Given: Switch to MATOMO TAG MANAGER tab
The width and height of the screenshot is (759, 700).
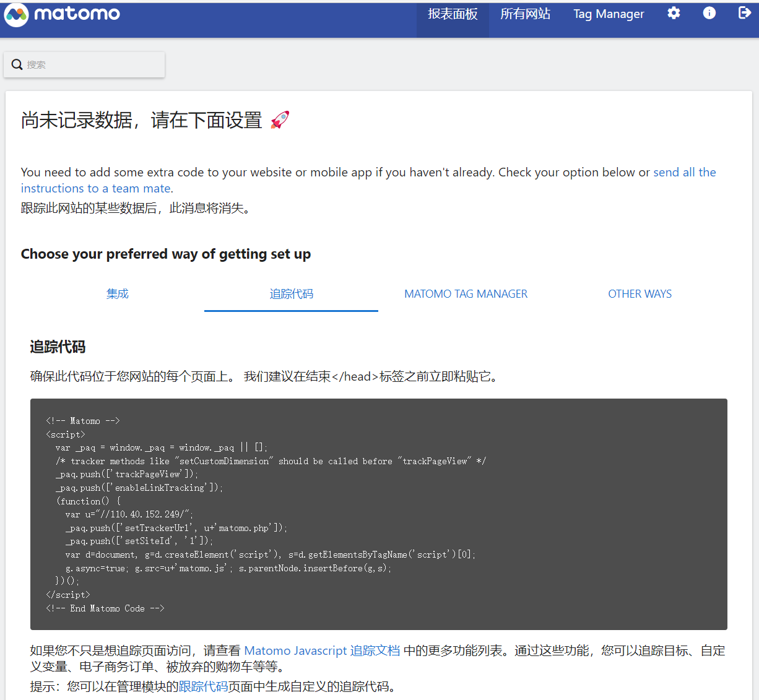Looking at the screenshot, I should [x=466, y=294].
